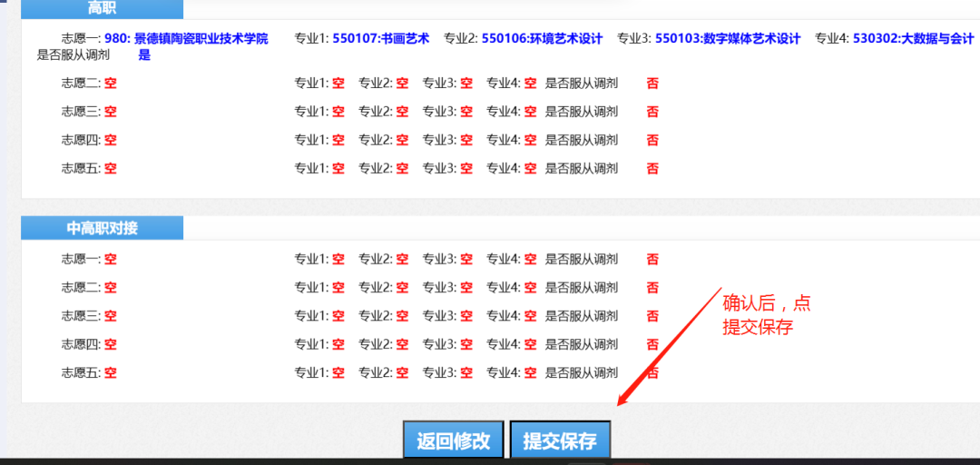Click major 530302:大数据与会计
The width and height of the screenshot is (980, 465).
tap(913, 38)
